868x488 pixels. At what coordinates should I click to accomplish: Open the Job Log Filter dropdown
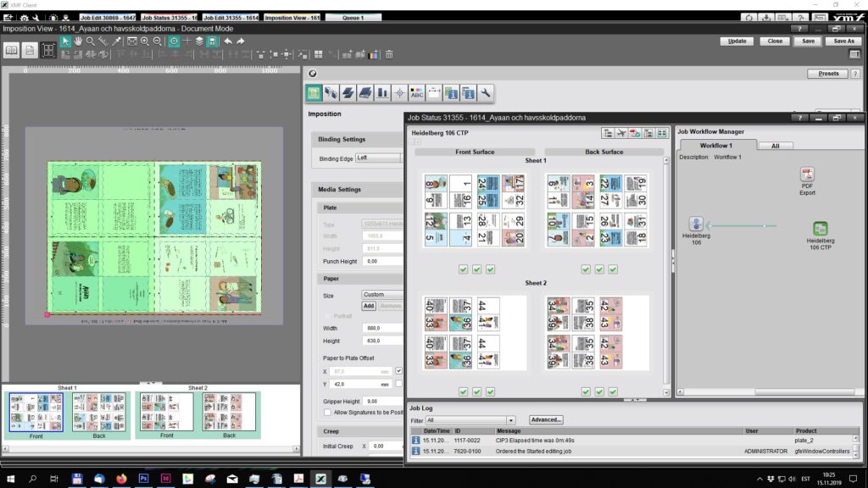pos(471,420)
